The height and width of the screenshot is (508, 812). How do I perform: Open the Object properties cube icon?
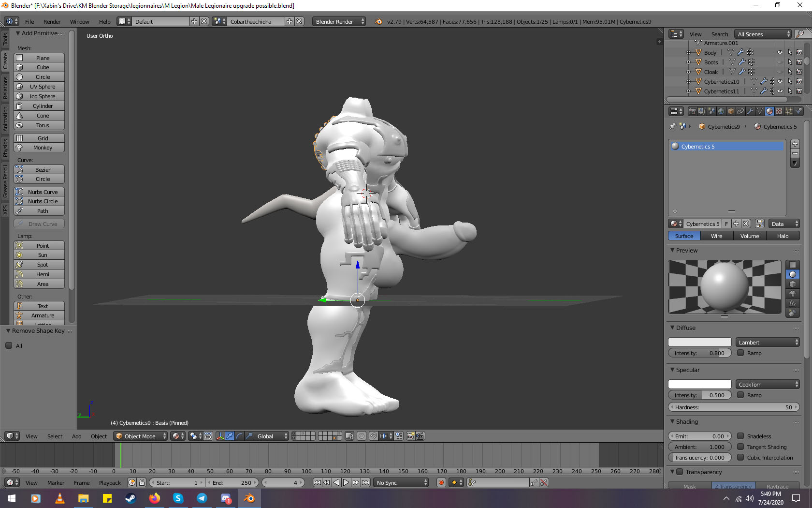[x=731, y=111]
